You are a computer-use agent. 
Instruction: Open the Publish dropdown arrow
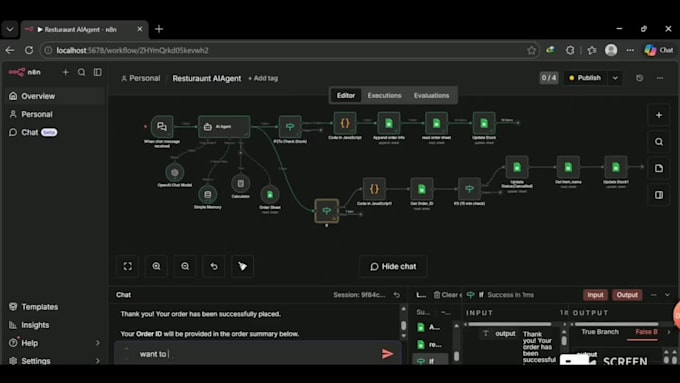click(615, 78)
